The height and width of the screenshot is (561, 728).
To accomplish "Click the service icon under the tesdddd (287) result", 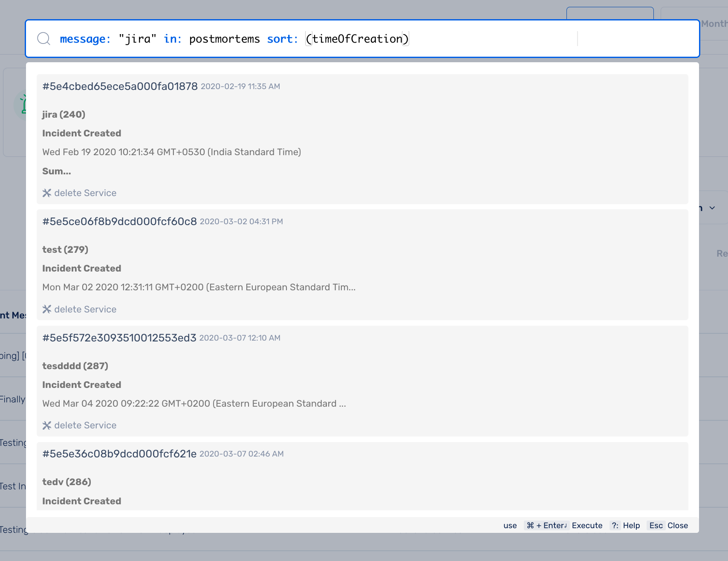I will (x=47, y=425).
